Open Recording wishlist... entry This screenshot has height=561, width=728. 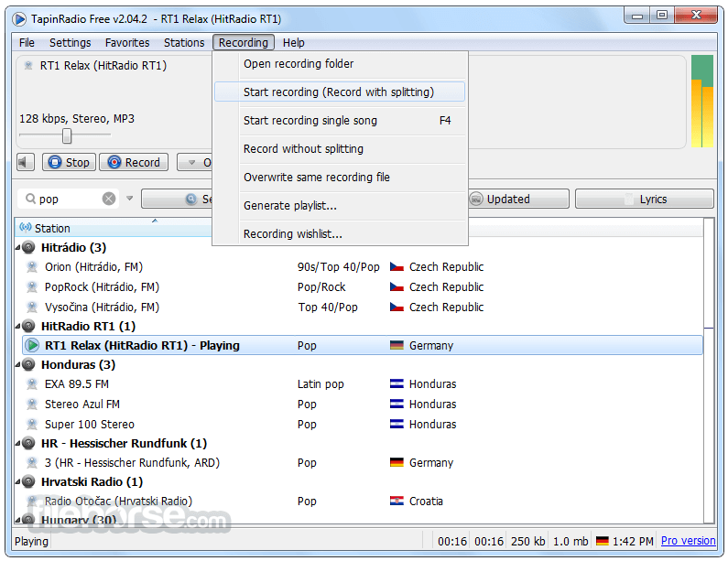click(340, 233)
